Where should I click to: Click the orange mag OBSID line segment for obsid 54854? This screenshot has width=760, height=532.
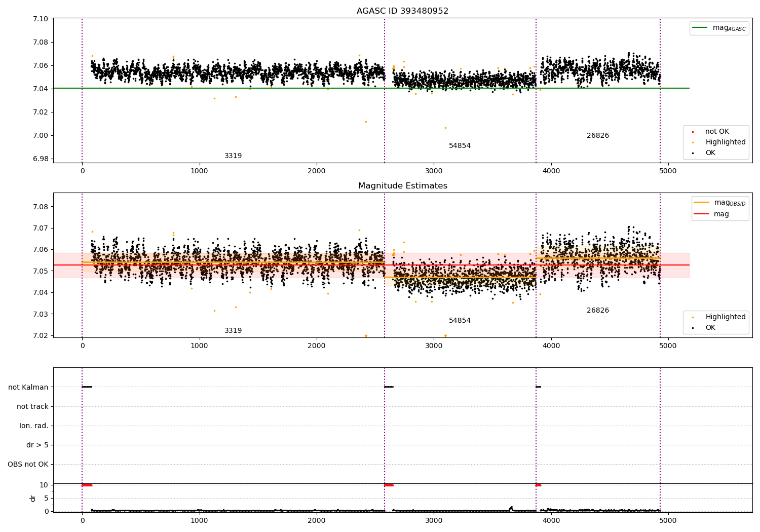(460, 277)
